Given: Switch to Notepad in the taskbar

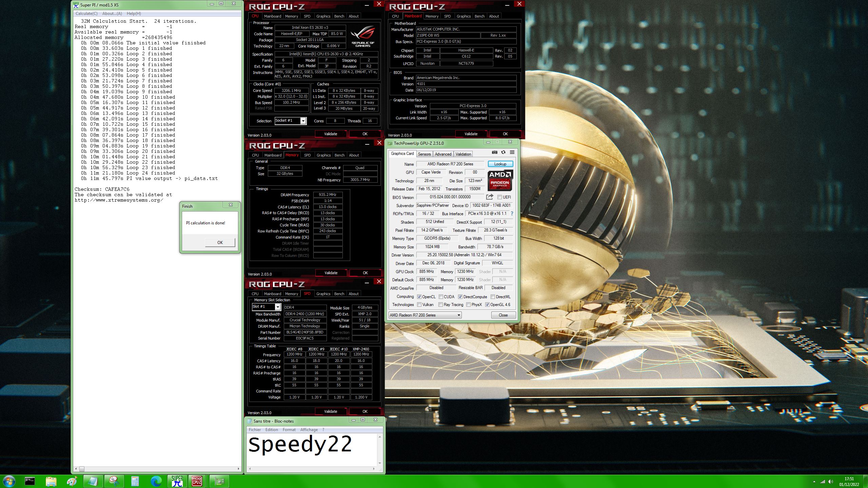Looking at the screenshot, I should 93,481.
